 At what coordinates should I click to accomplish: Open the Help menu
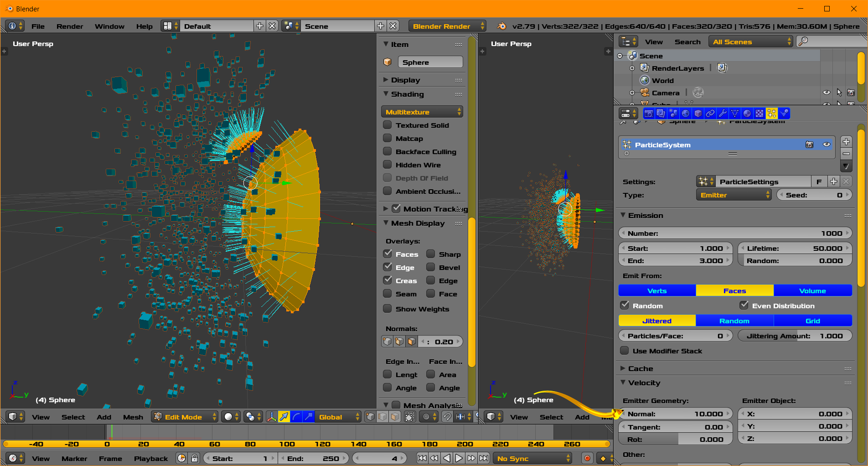[x=145, y=26]
